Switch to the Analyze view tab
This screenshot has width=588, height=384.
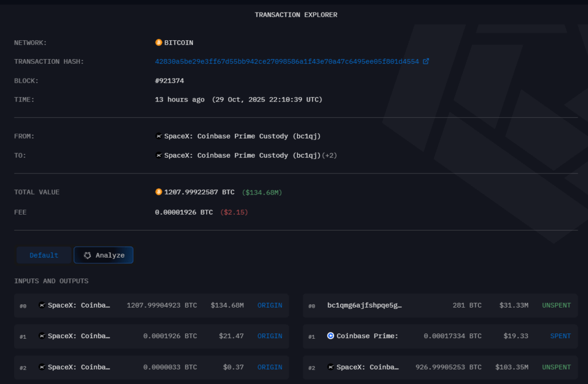tap(103, 255)
